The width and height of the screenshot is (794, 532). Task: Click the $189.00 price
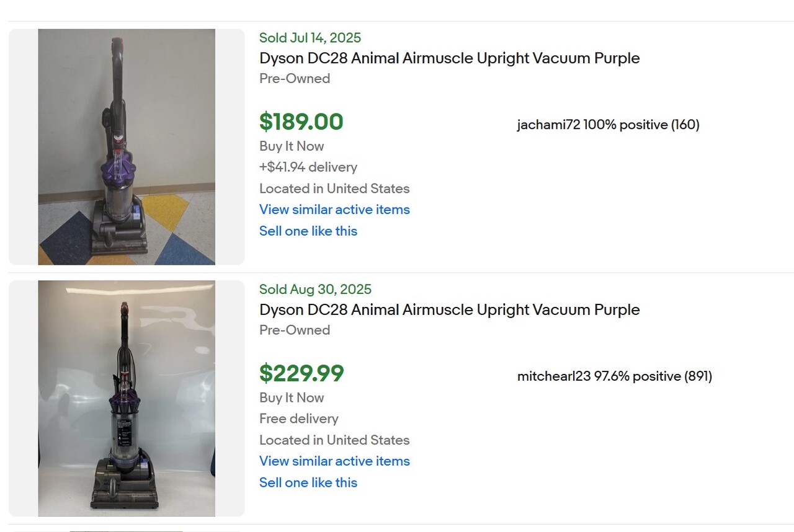point(301,122)
